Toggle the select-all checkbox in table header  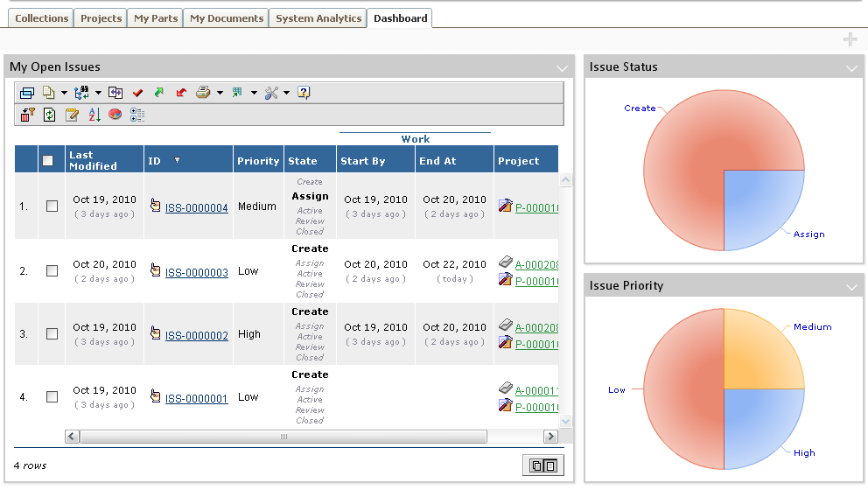(48, 160)
